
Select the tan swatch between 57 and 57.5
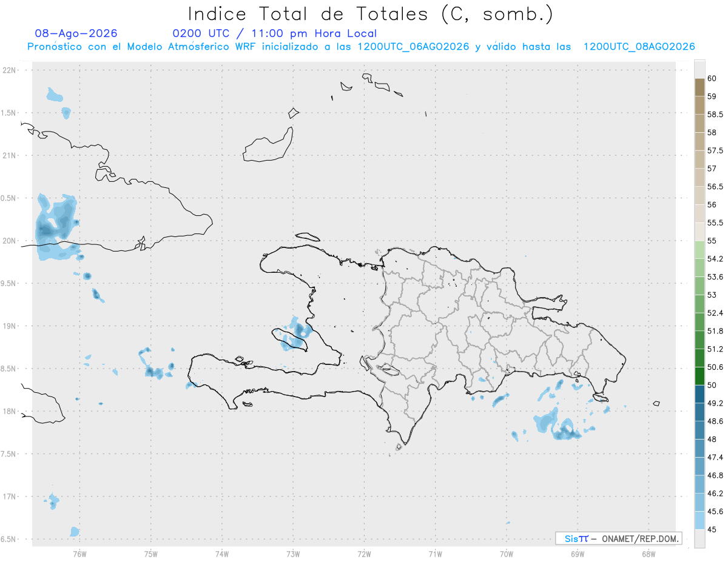click(x=699, y=159)
